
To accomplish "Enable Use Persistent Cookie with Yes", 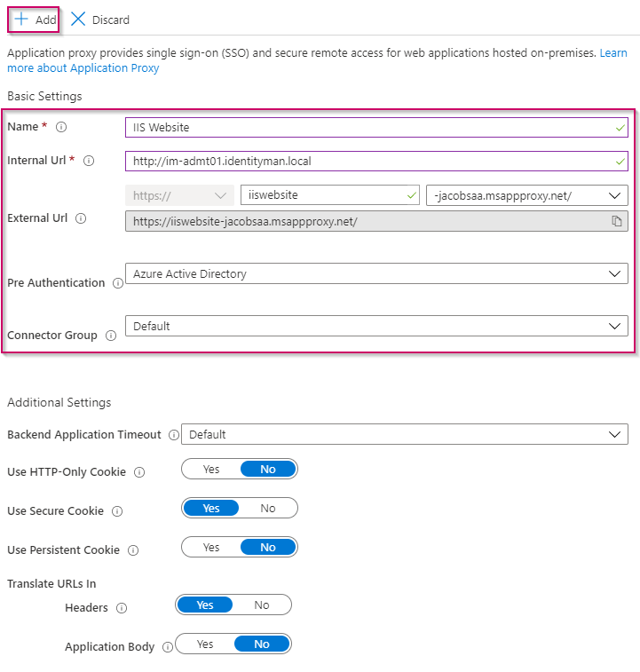I will tap(211, 548).
